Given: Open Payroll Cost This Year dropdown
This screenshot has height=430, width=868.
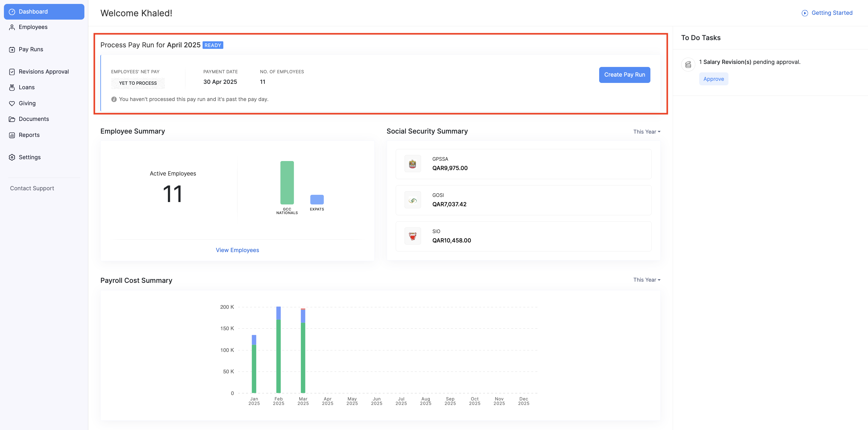Looking at the screenshot, I should 646,280.
